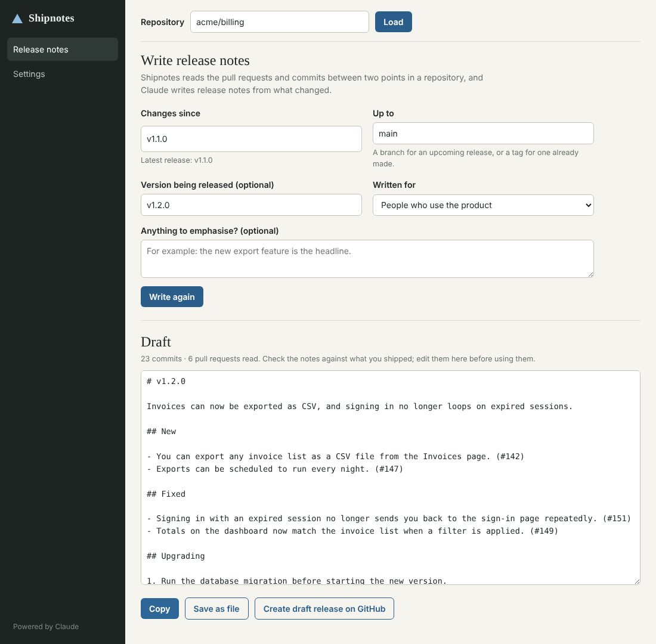Click 'Latest release: v1.1.0' hint text

click(x=177, y=160)
